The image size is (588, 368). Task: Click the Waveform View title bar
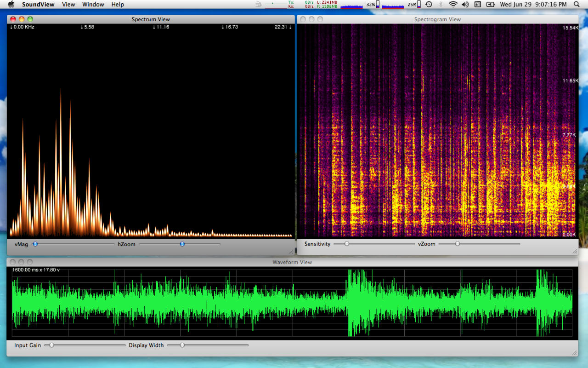point(292,262)
